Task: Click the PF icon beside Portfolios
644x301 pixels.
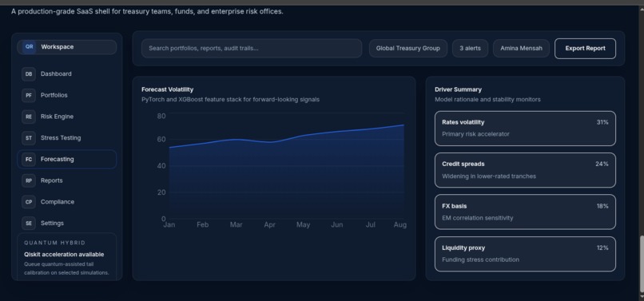Action: coord(29,95)
